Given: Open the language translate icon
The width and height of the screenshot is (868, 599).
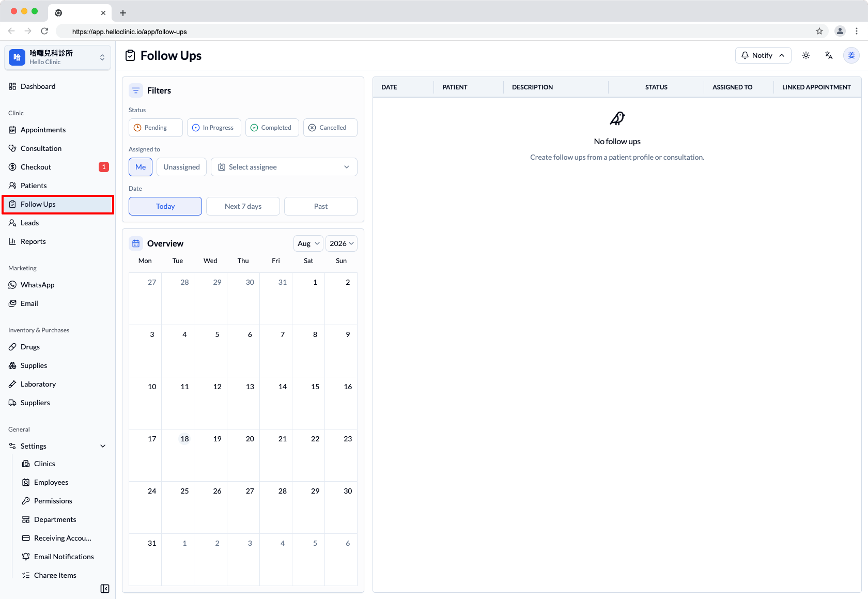Looking at the screenshot, I should coord(829,55).
